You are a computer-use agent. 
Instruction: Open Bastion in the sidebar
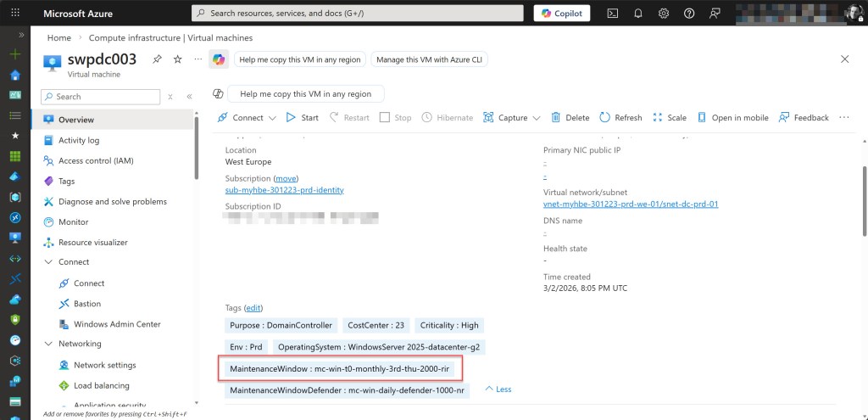86,304
